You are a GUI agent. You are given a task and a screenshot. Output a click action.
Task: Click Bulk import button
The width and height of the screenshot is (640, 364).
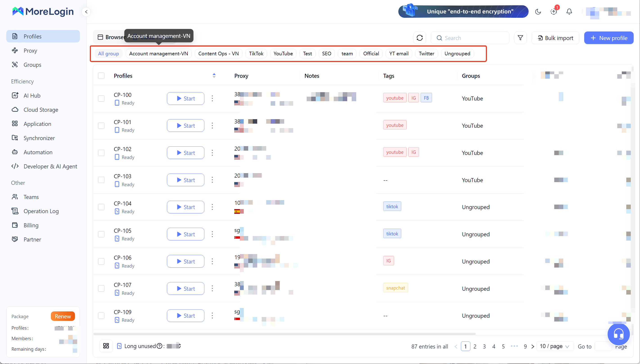tap(555, 38)
